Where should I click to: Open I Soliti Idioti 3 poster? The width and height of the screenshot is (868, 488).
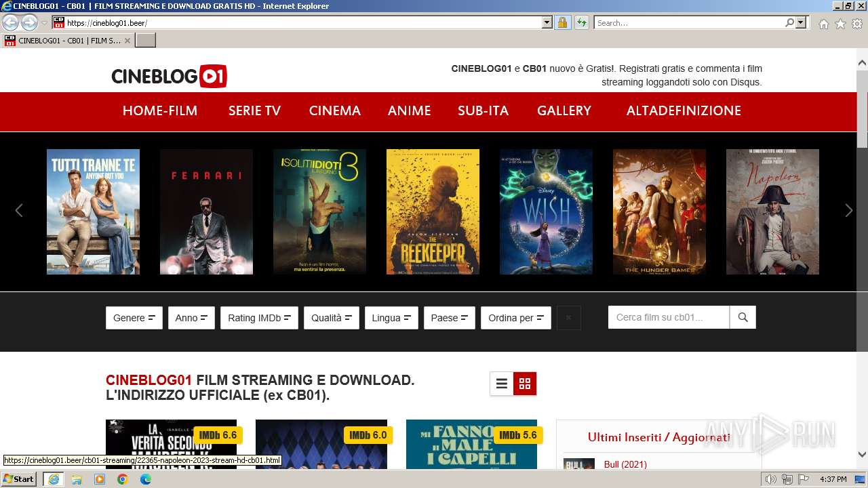click(319, 211)
